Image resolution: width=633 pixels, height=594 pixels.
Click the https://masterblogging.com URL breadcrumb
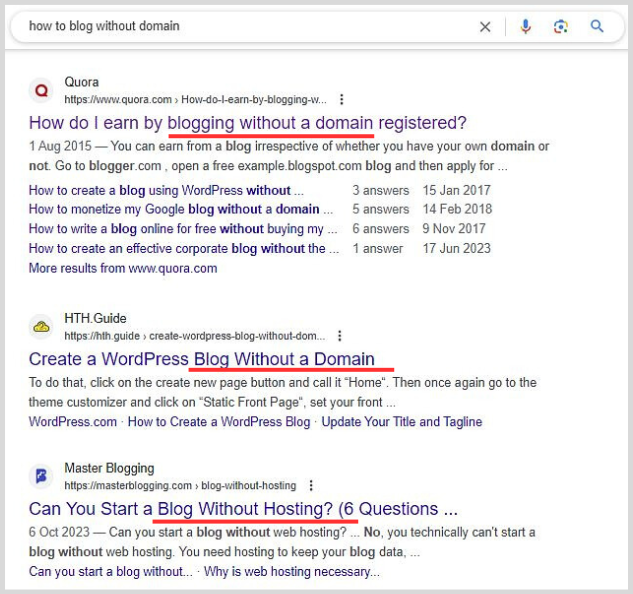(x=180, y=485)
